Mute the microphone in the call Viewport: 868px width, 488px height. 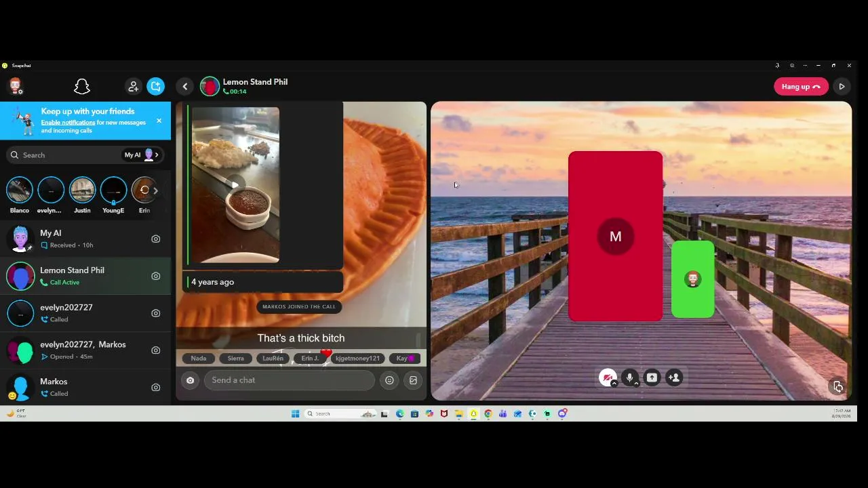click(x=630, y=378)
